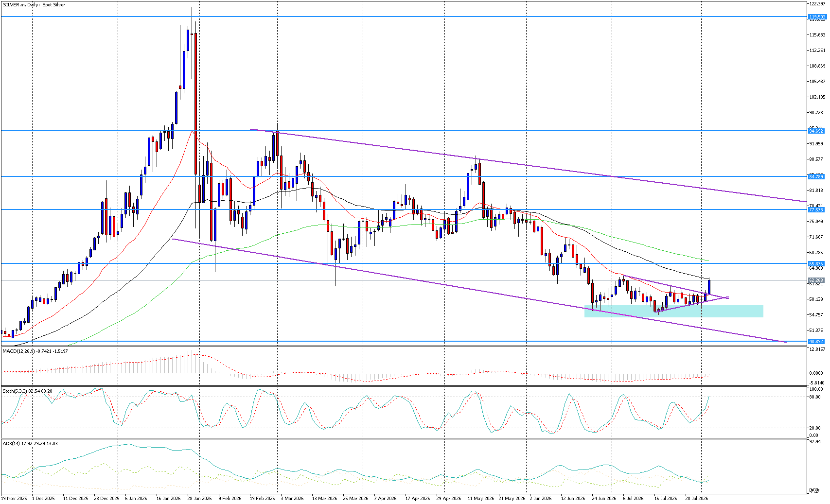Click the 102.105 value on the price axis

(x=816, y=97)
